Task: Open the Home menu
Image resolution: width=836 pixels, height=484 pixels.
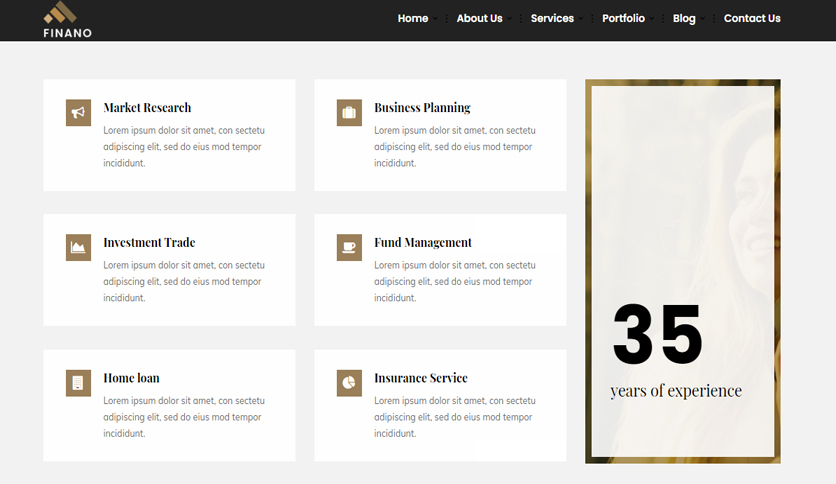Action: [x=413, y=19]
